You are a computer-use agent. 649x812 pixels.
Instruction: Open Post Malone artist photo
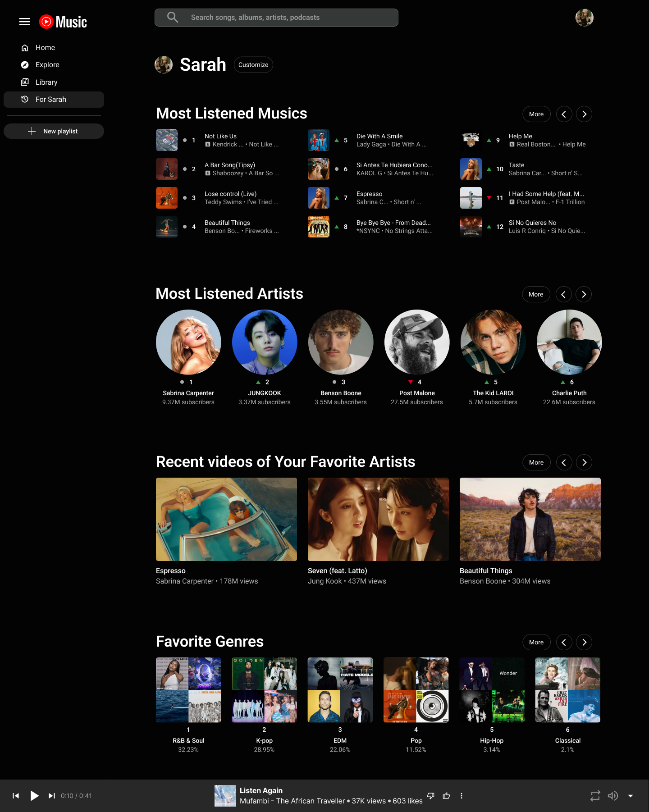click(417, 342)
